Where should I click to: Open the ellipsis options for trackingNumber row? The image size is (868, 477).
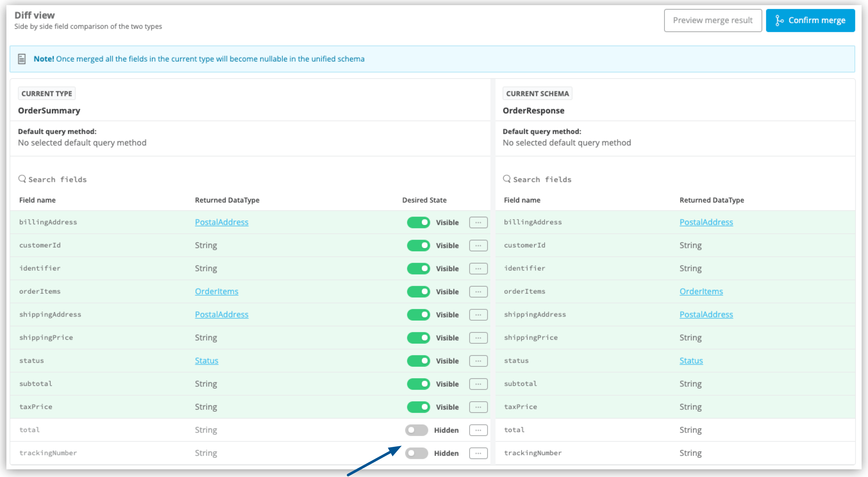coord(478,453)
